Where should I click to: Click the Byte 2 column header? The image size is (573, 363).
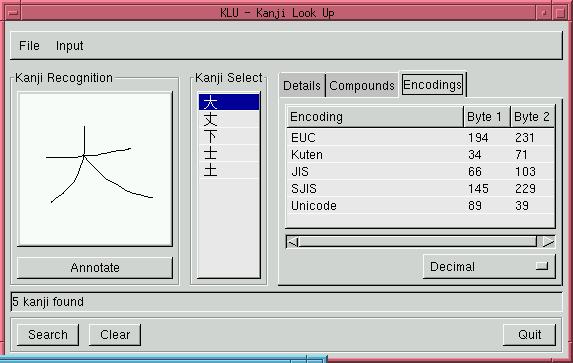click(532, 117)
